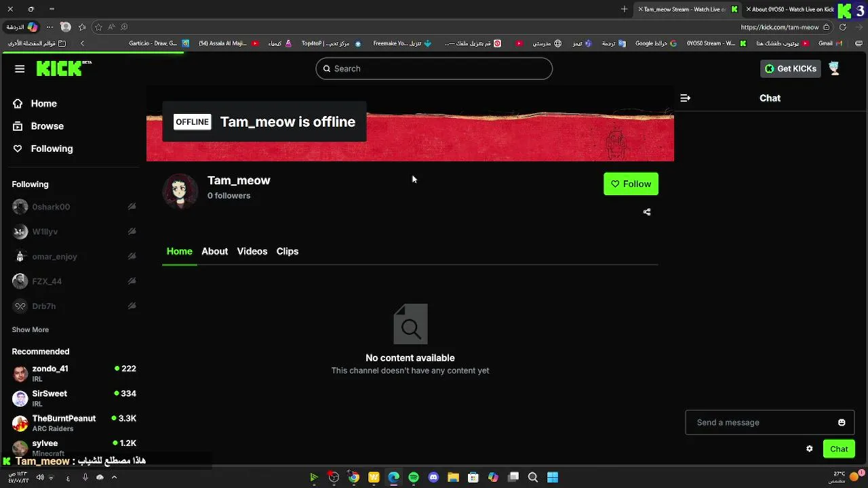Click the Search input field
This screenshot has width=868, height=488.
[434, 68]
